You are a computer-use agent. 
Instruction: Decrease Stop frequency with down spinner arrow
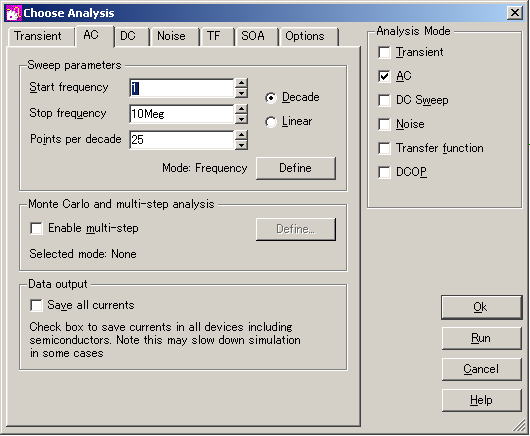tap(241, 119)
